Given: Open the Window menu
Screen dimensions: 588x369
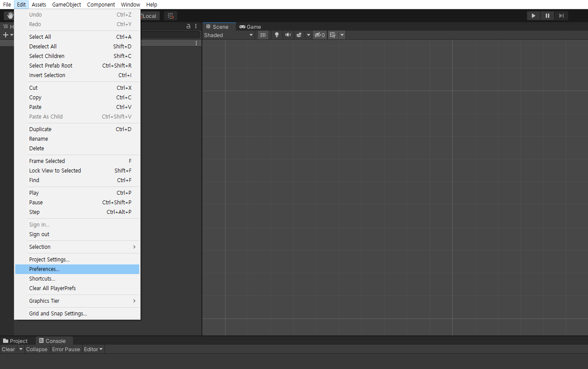Looking at the screenshot, I should pos(131,4).
